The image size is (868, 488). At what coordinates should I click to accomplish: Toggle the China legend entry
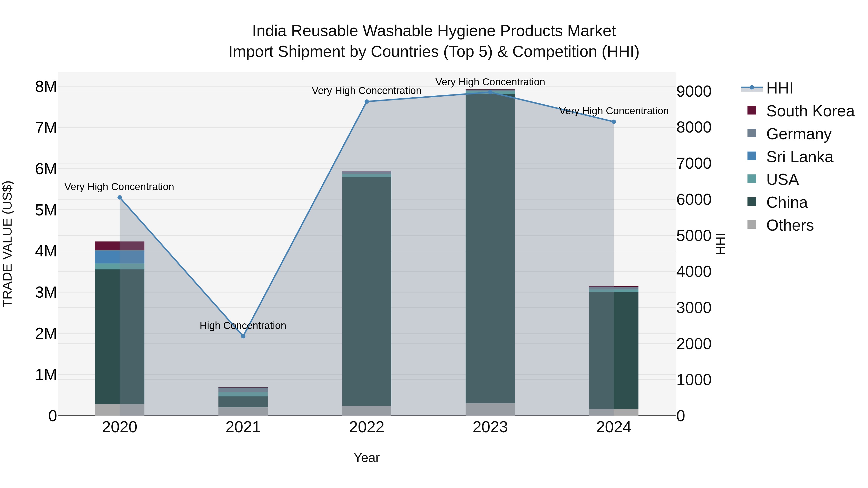pyautogui.click(x=777, y=202)
